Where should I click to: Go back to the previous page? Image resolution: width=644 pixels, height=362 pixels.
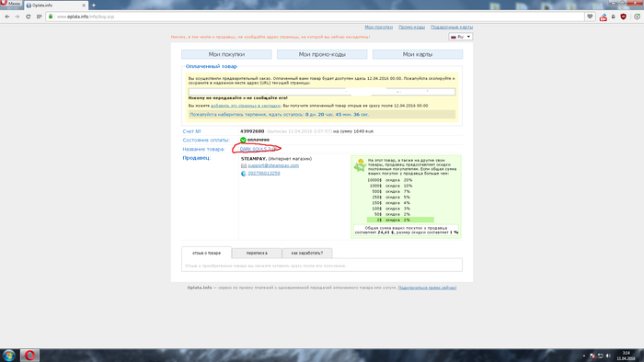(x=7, y=17)
